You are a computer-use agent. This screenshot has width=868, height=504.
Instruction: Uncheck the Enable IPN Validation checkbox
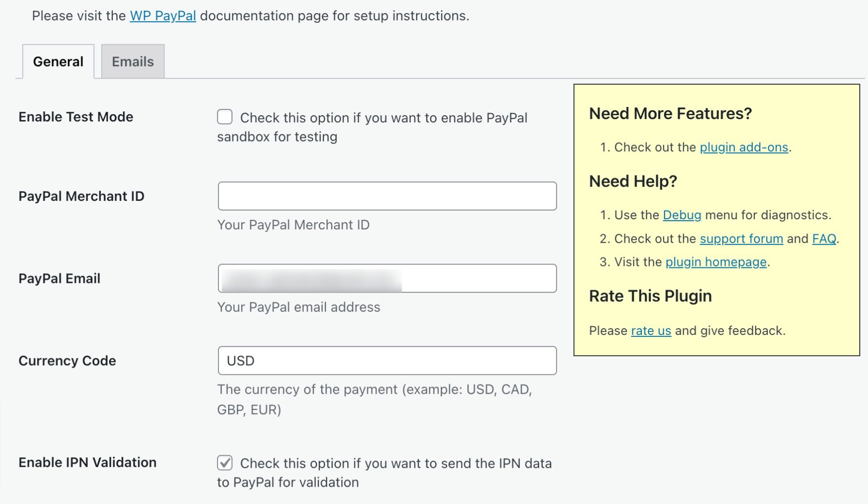pos(224,463)
